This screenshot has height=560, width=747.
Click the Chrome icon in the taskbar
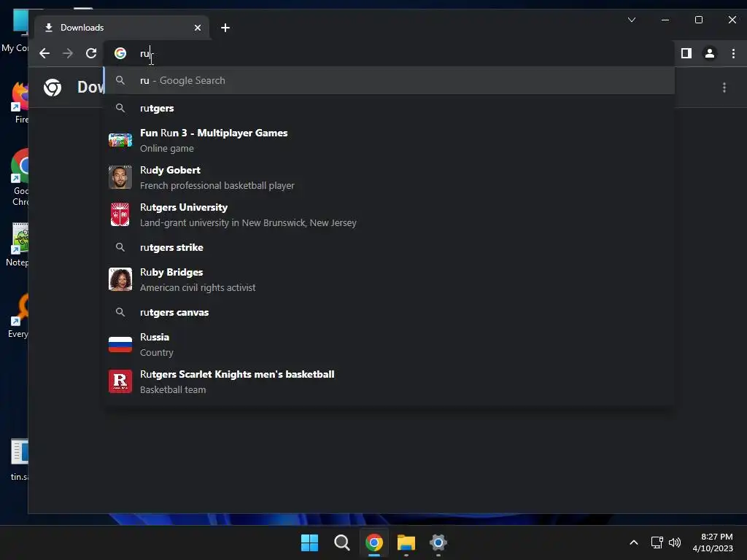[374, 542]
